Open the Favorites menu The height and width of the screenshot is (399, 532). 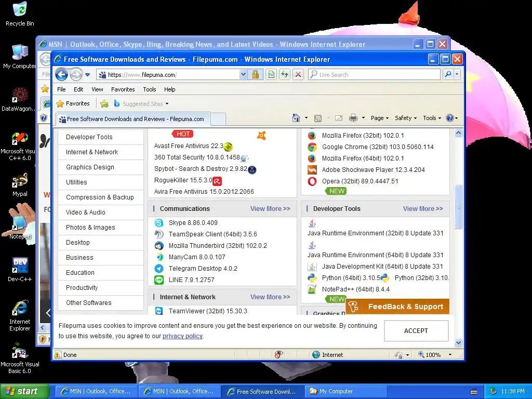coord(123,89)
